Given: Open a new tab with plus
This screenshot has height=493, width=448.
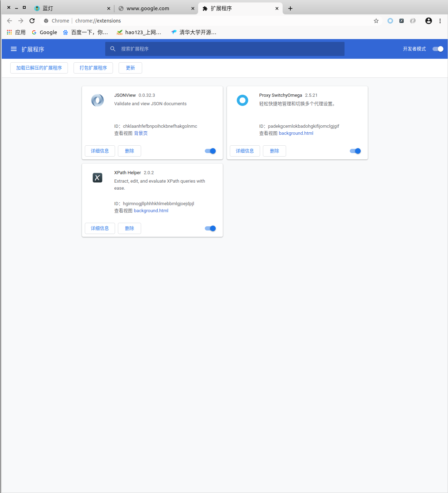Looking at the screenshot, I should point(290,8).
